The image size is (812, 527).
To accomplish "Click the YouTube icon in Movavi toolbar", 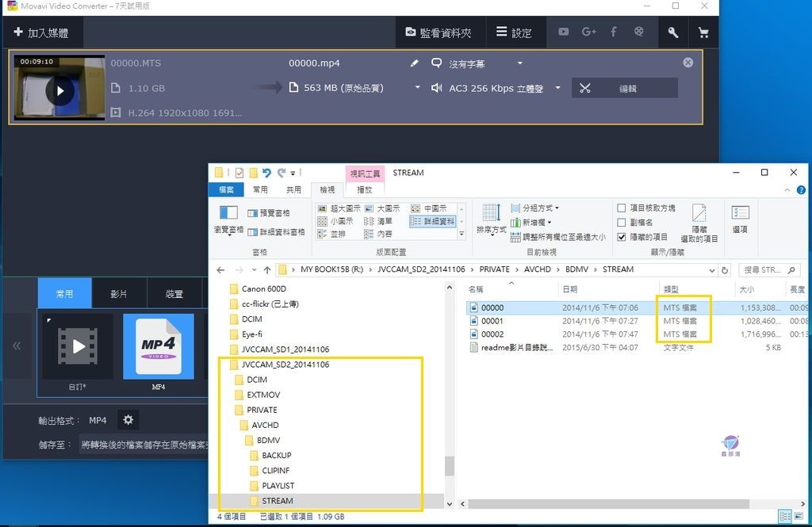I will pyautogui.click(x=564, y=32).
